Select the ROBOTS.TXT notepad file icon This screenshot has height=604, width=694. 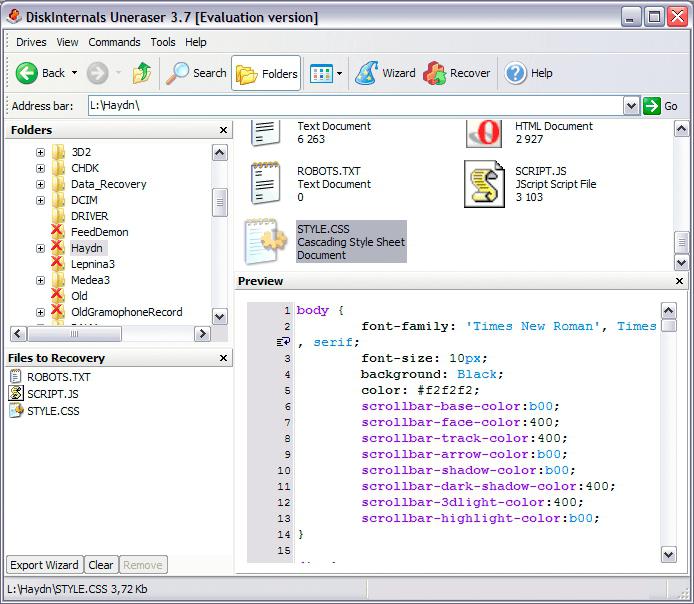[x=266, y=183]
